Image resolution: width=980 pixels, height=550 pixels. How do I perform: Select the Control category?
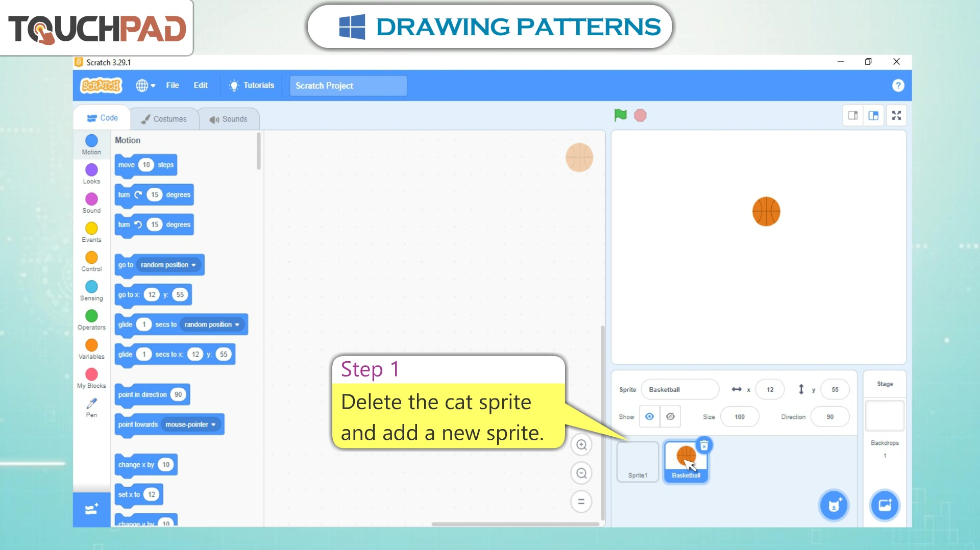(91, 261)
